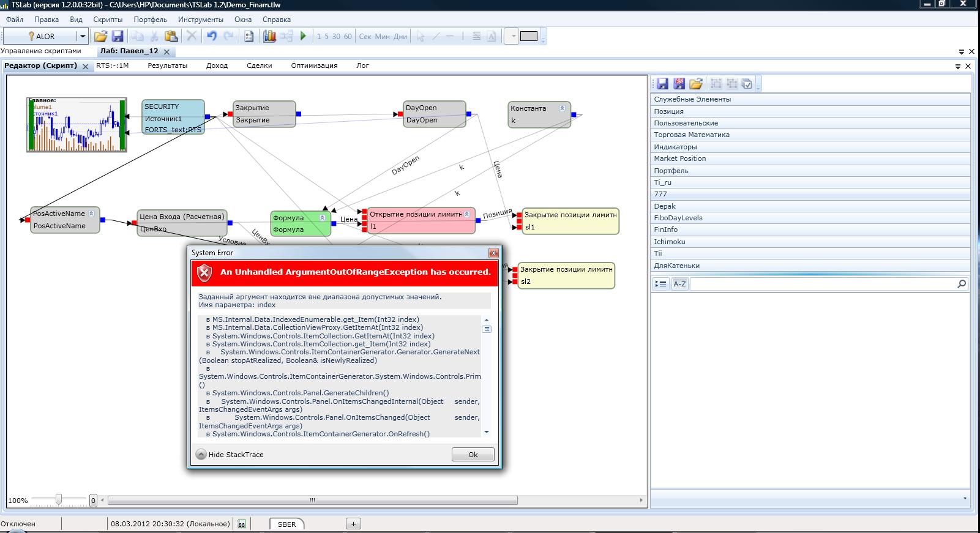Toggle A-Z alphabetical sorting of elements
Image resolution: width=980 pixels, height=533 pixels.
pos(679,283)
